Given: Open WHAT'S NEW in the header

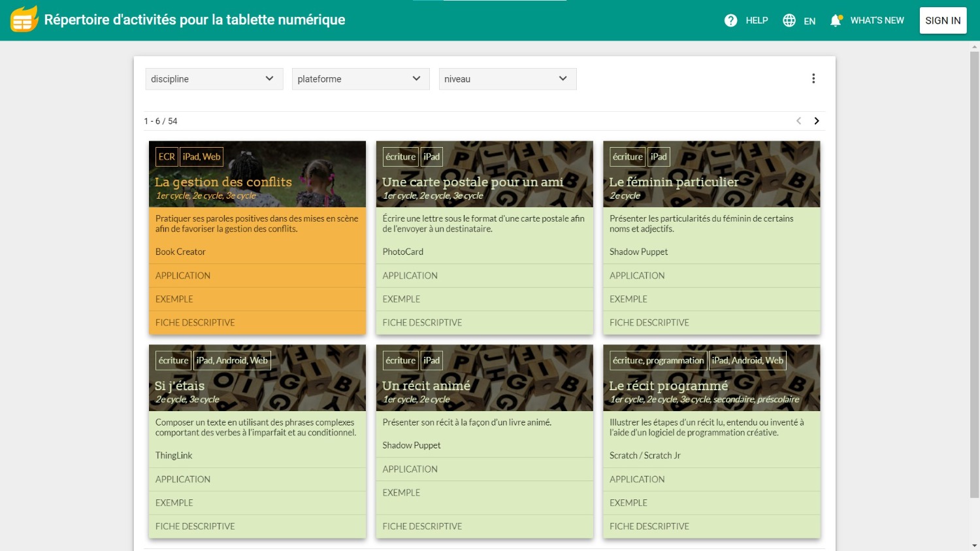Looking at the screenshot, I should [877, 20].
